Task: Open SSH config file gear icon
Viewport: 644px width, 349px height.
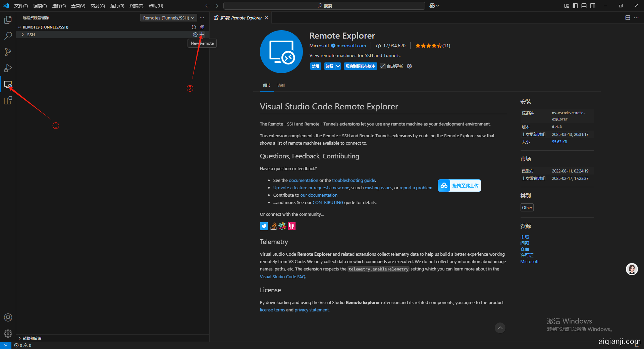Action: click(x=195, y=35)
